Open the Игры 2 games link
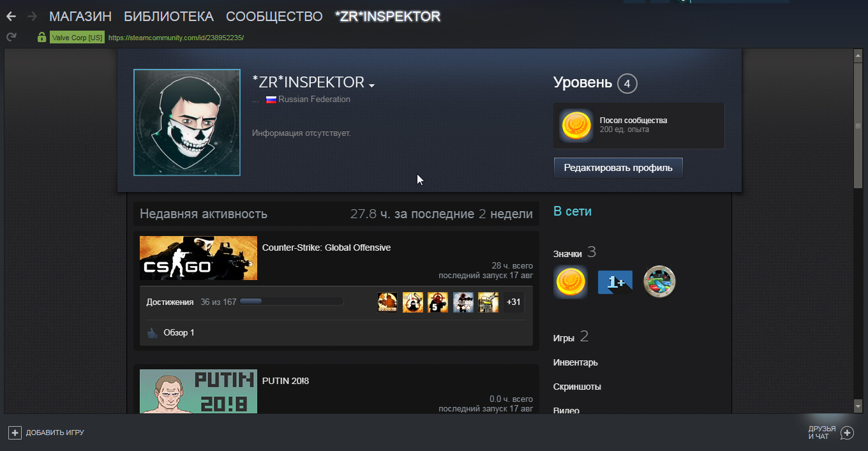 tap(571, 337)
